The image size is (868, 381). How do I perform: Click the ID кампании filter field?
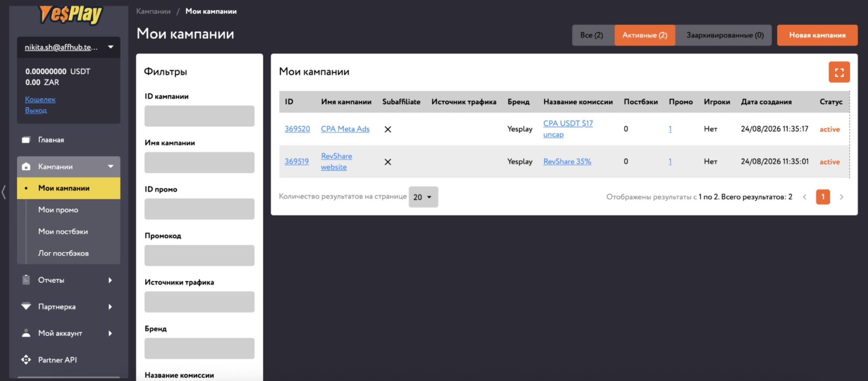199,116
